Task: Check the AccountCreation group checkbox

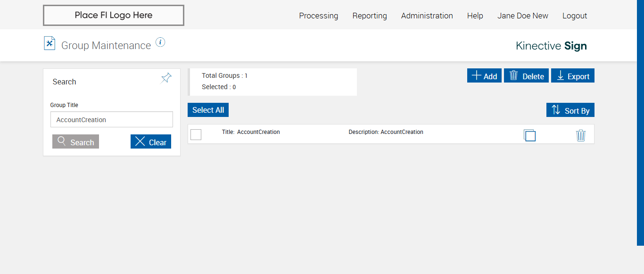Action: (196, 135)
